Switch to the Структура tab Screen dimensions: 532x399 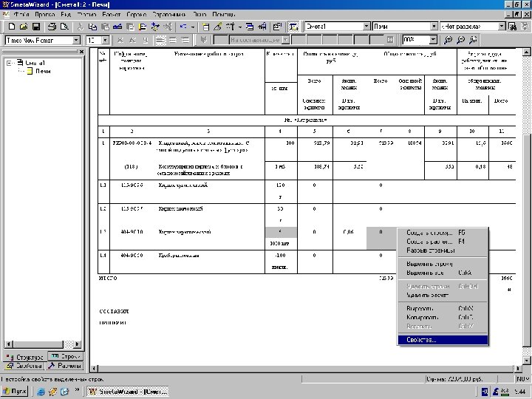click(x=25, y=357)
